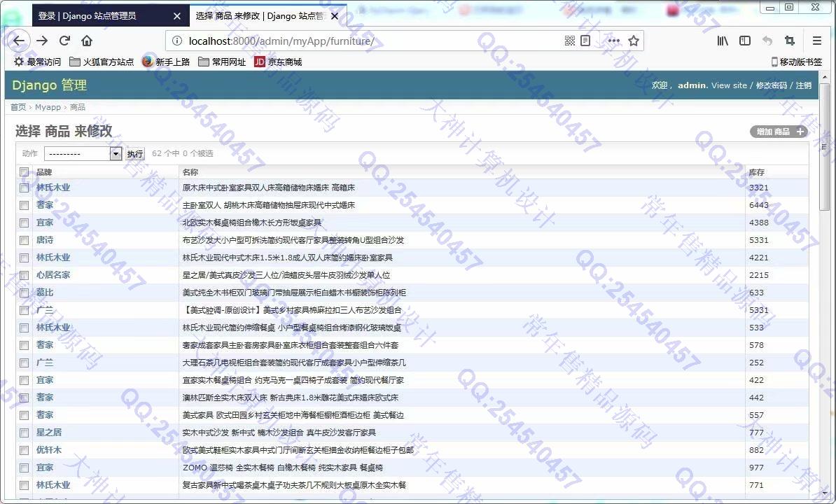Image resolution: width=836 pixels, height=504 pixels.
Task: Open the 最常访问 bookmark
Action: tap(37, 62)
